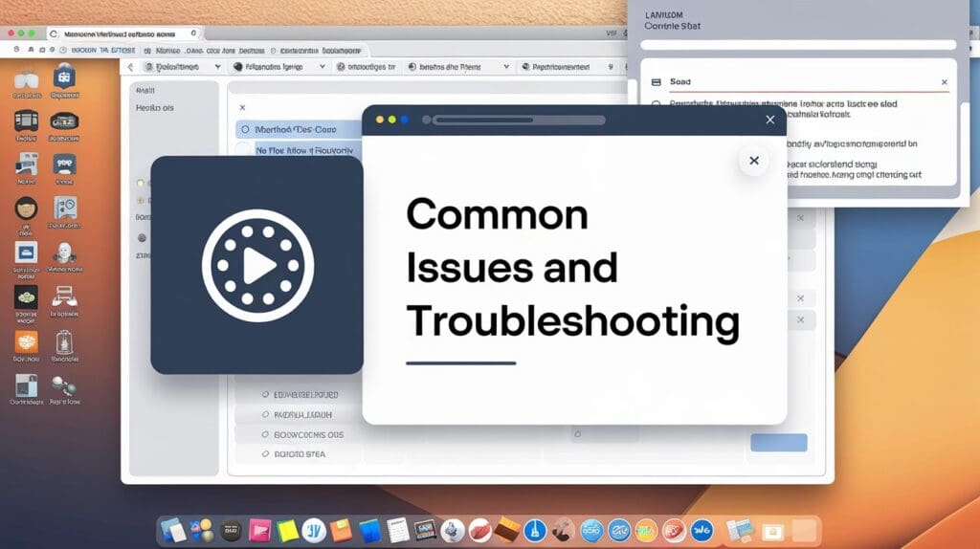Select the radio circle under the Soad heading
This screenshot has width=980, height=549.
click(x=657, y=104)
